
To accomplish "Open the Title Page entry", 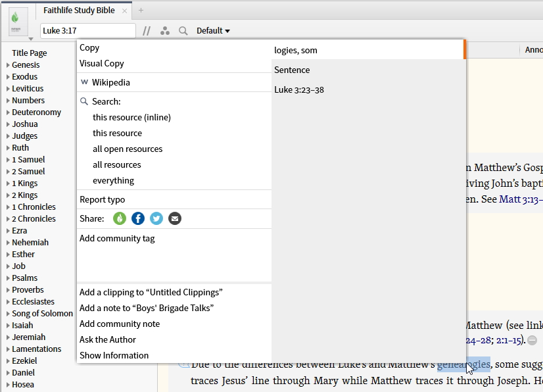I will point(30,53).
